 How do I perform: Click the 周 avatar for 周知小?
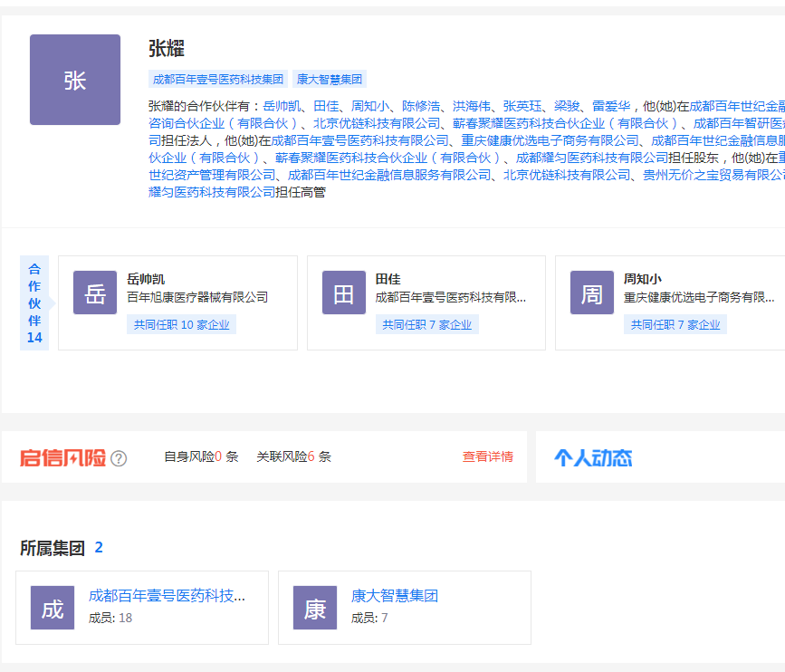pos(592,293)
